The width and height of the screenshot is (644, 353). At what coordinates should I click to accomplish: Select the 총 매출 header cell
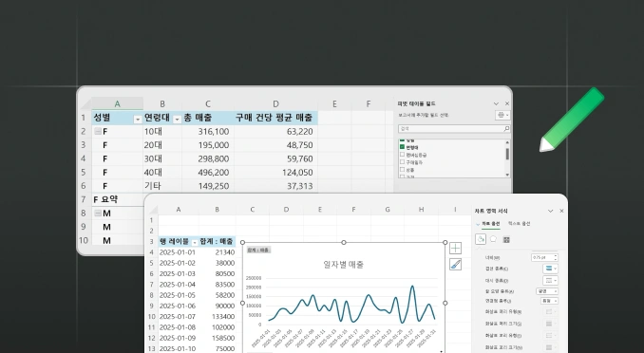coord(208,118)
